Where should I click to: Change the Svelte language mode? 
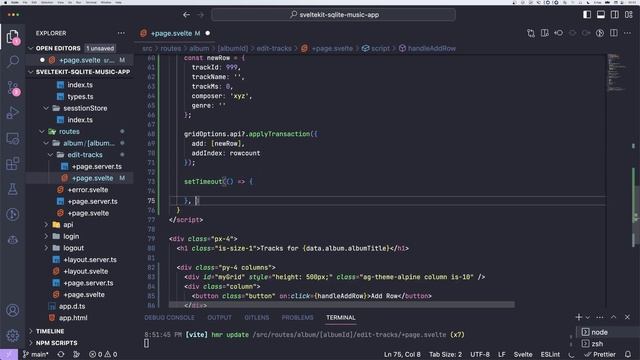[x=523, y=354]
